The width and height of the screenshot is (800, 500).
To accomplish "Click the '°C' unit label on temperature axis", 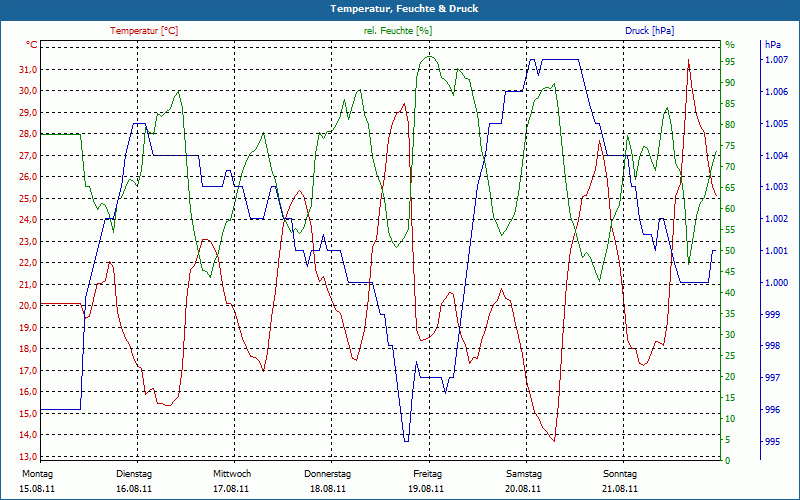I will pos(32,45).
